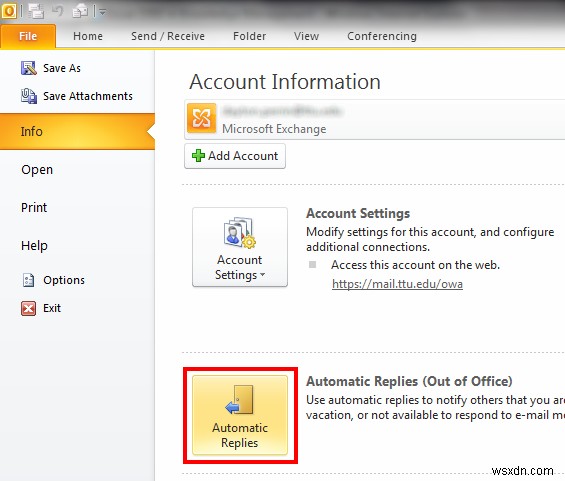This screenshot has width=565, height=481.
Task: Click the red Exit X icon
Action: [28, 308]
